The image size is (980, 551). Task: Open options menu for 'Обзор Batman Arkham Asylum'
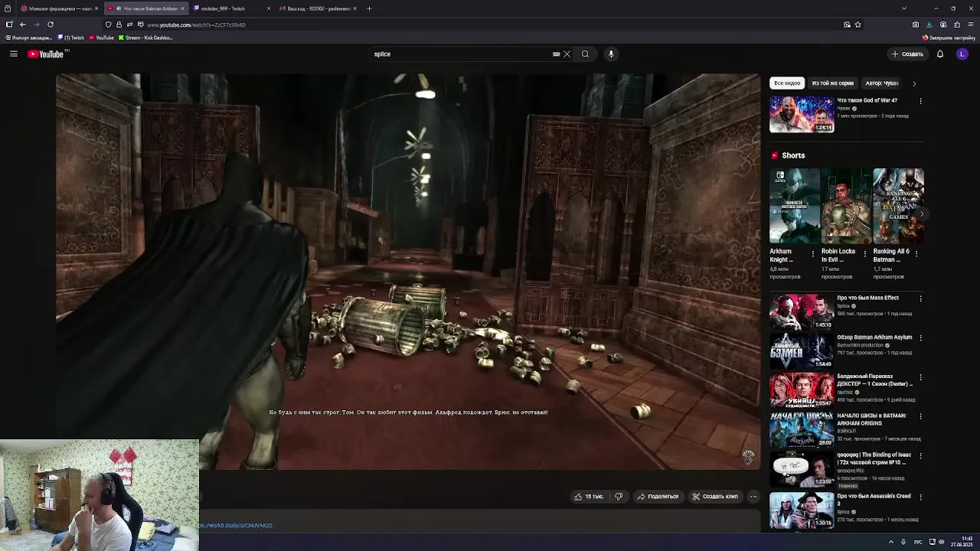click(x=920, y=337)
